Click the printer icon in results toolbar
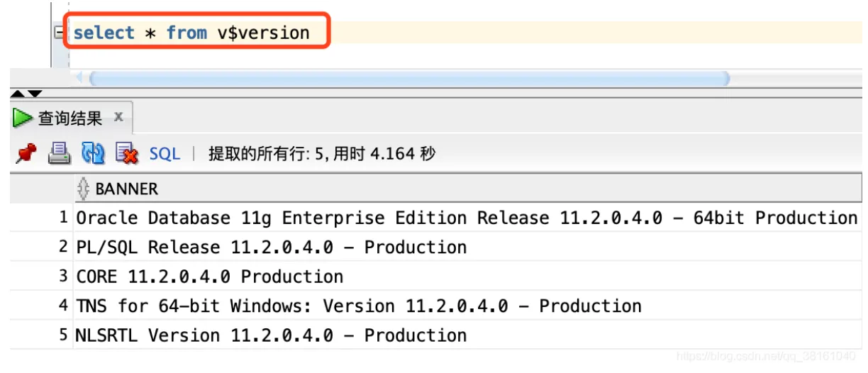This screenshot has height=373, width=868. (59, 153)
